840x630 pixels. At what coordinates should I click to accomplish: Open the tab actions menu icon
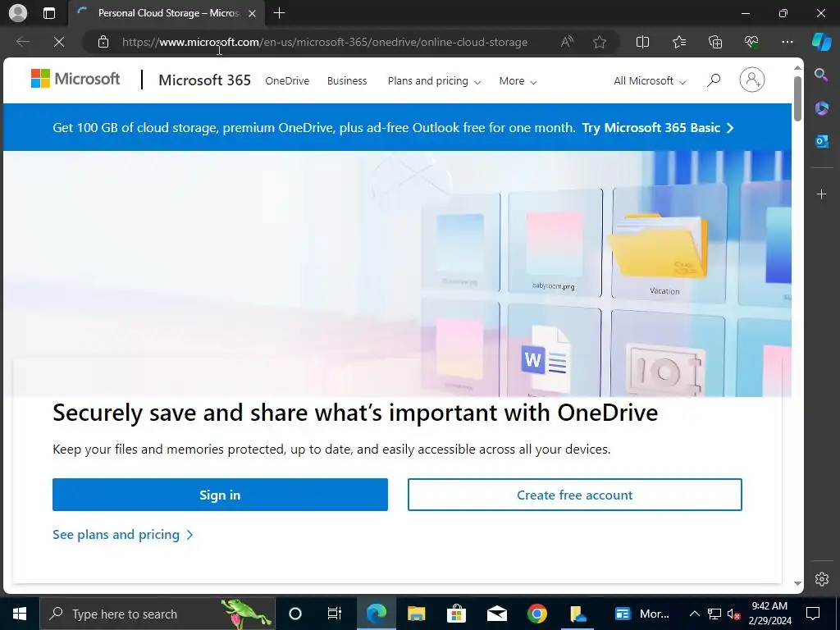[x=48, y=13]
